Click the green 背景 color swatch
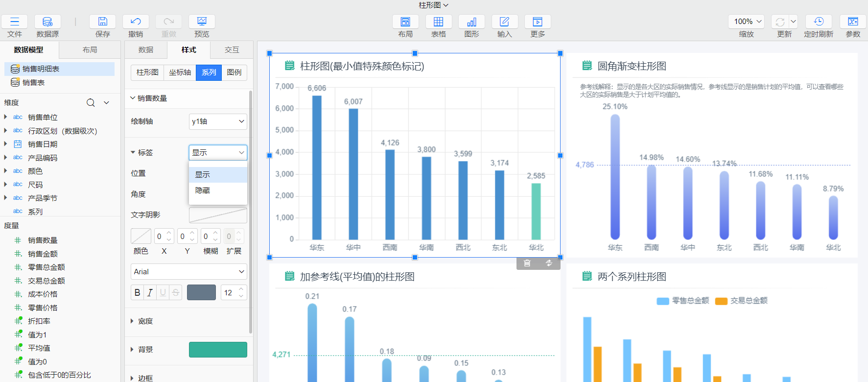This screenshot has height=382, width=868. [x=218, y=350]
